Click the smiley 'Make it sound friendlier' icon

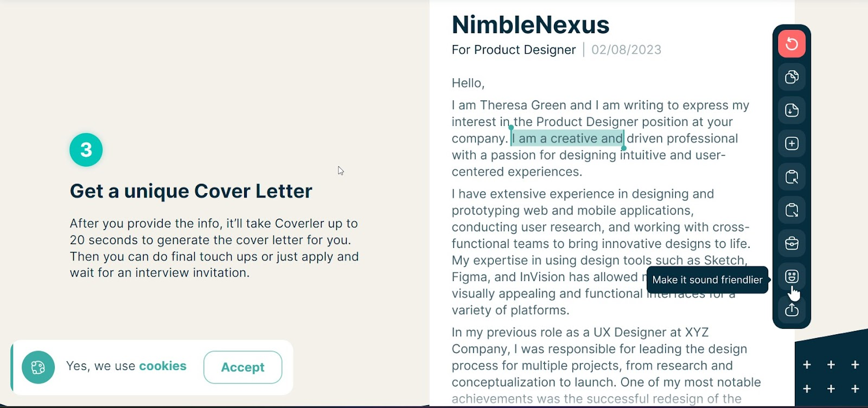coord(792,277)
